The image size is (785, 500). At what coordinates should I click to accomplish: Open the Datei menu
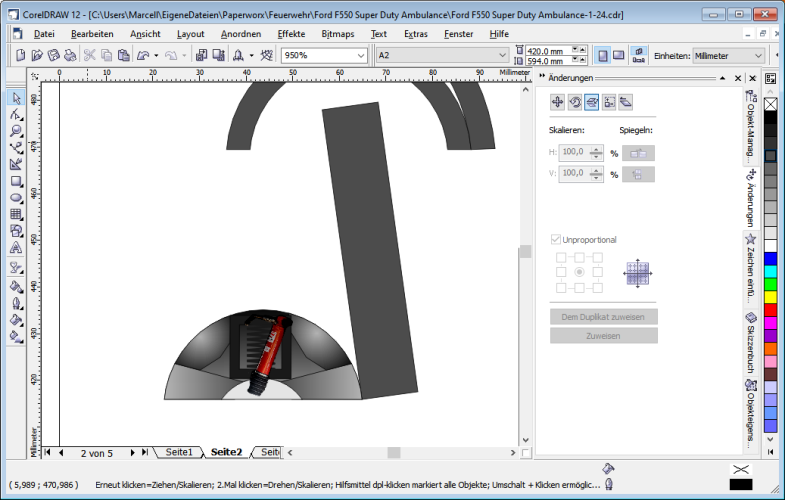tap(44, 34)
